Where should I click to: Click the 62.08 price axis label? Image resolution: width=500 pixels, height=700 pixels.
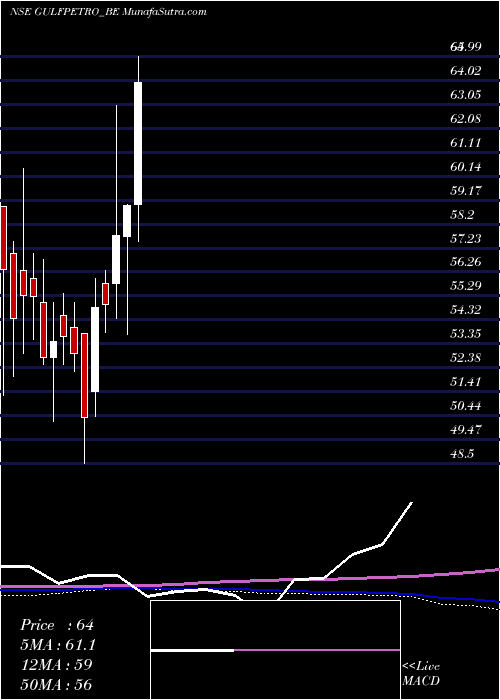point(466,119)
